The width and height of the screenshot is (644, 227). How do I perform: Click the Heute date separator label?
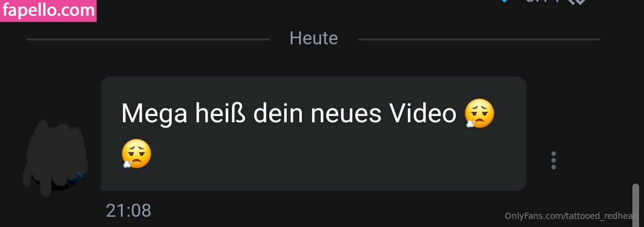314,39
